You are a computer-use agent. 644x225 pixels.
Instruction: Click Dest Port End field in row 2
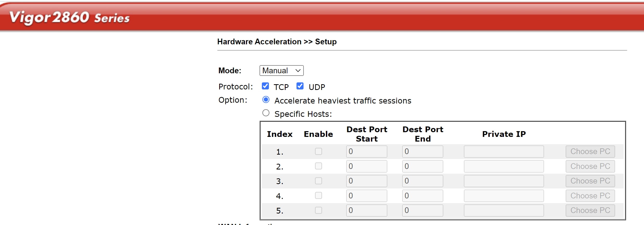pos(422,166)
